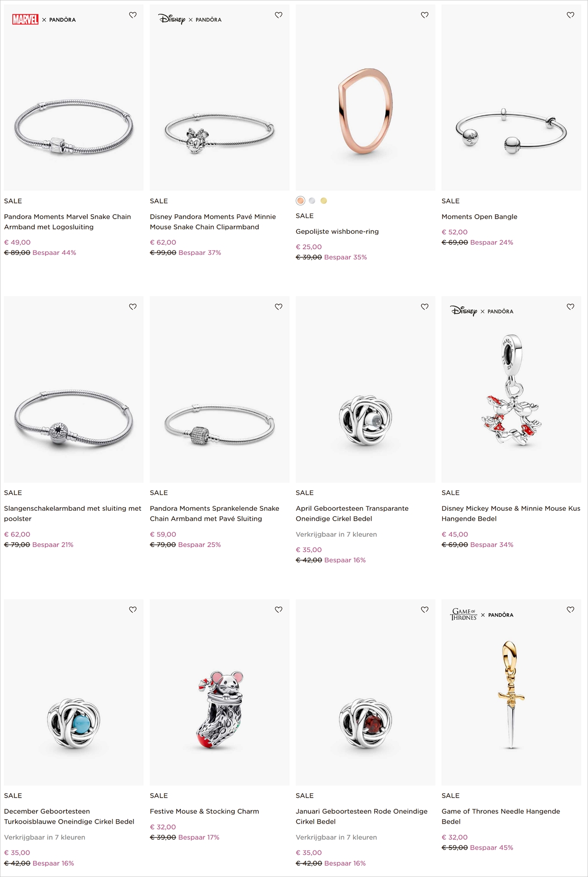This screenshot has height=877, width=588.
Task: Favorite the poolster sluiting armband heart
Action: pos(133,307)
